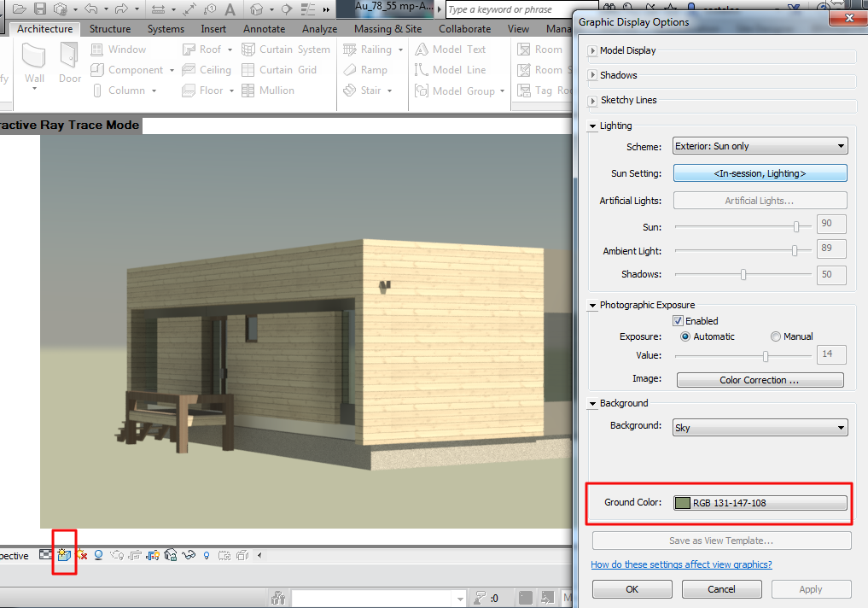The width and height of the screenshot is (868, 608).
Task: Select the Manual exposure radio button
Action: 775,336
